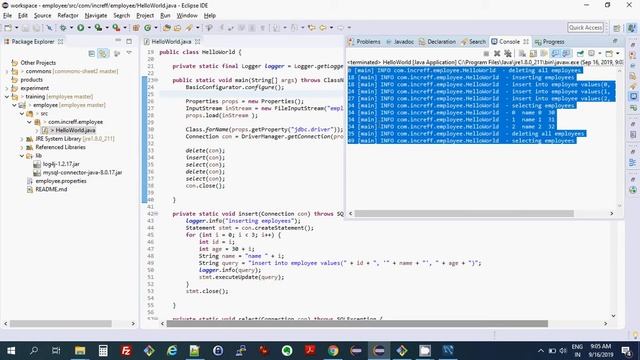Click the Run External Tools icon
This screenshot has width=640, height=360.
(x=116, y=28)
